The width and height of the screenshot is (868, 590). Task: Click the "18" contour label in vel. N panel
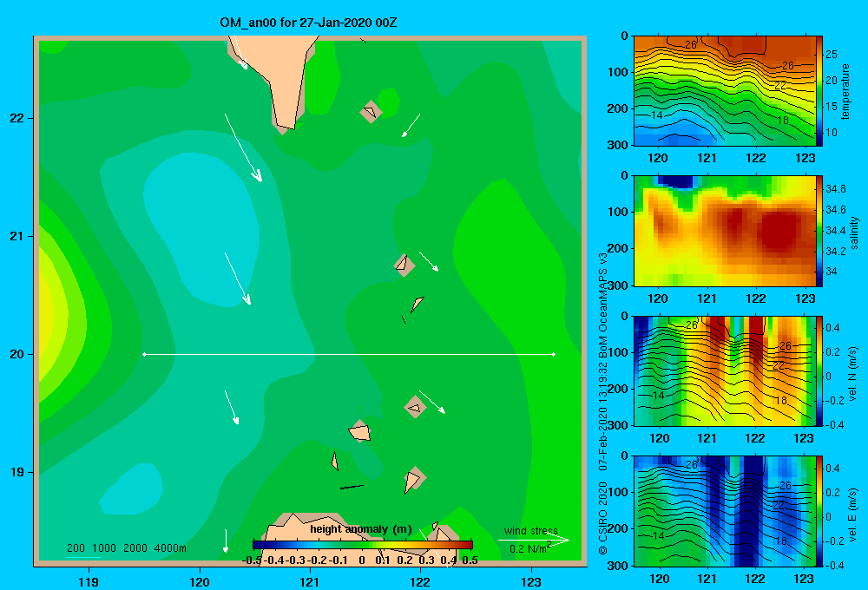coord(781,400)
